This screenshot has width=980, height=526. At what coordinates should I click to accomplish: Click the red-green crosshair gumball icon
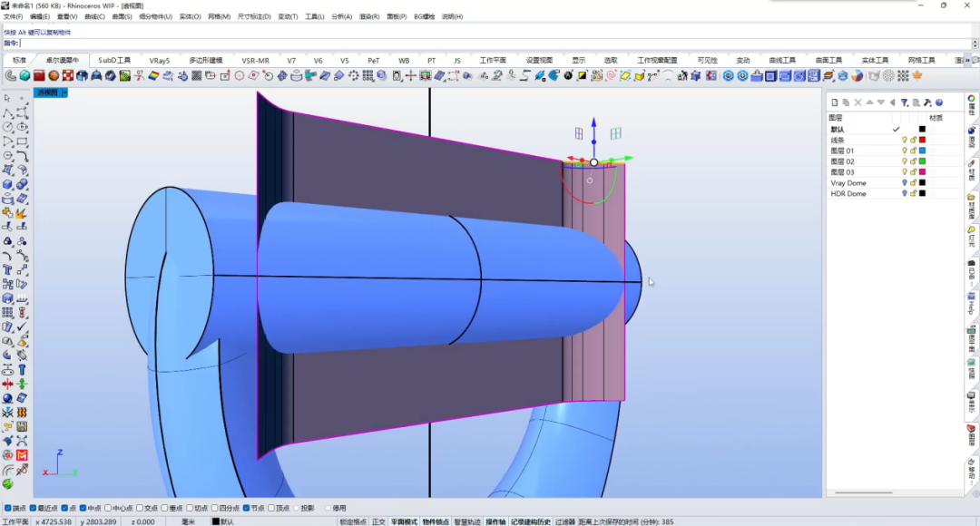tap(411, 75)
